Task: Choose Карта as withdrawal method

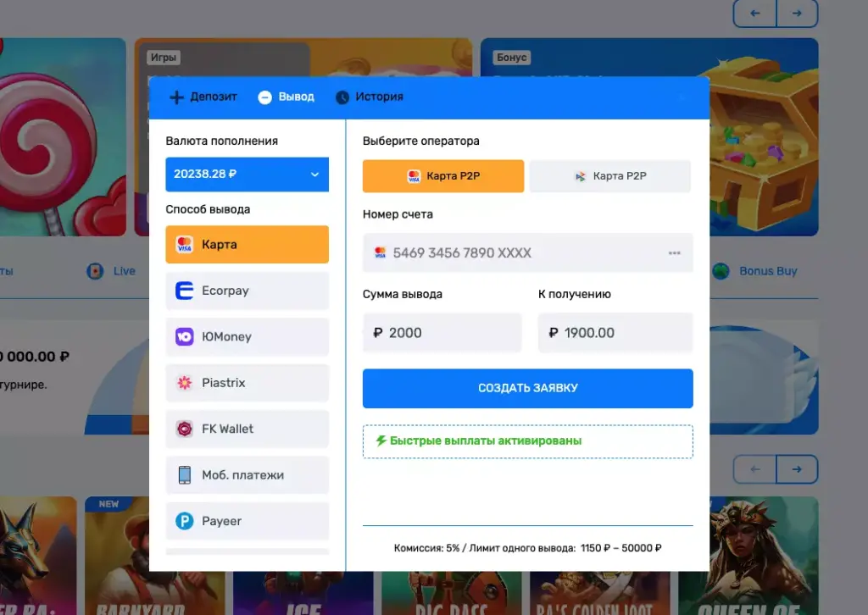Action: pyautogui.click(x=247, y=245)
